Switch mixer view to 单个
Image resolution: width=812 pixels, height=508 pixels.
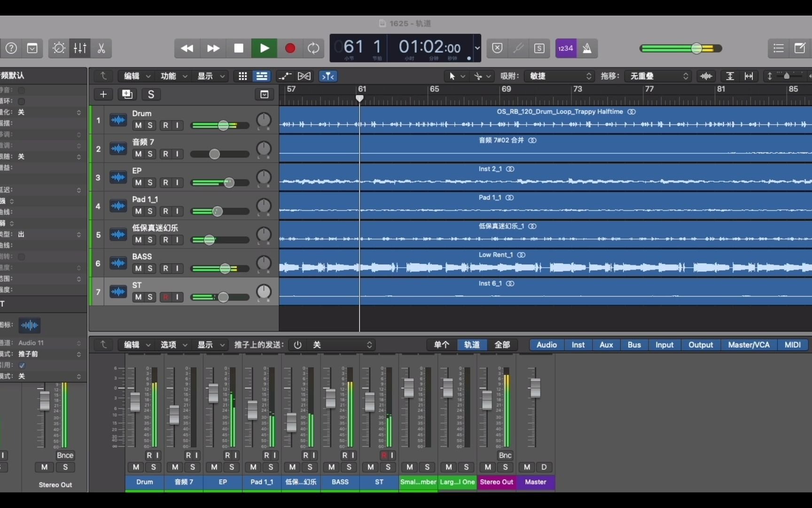pos(441,345)
